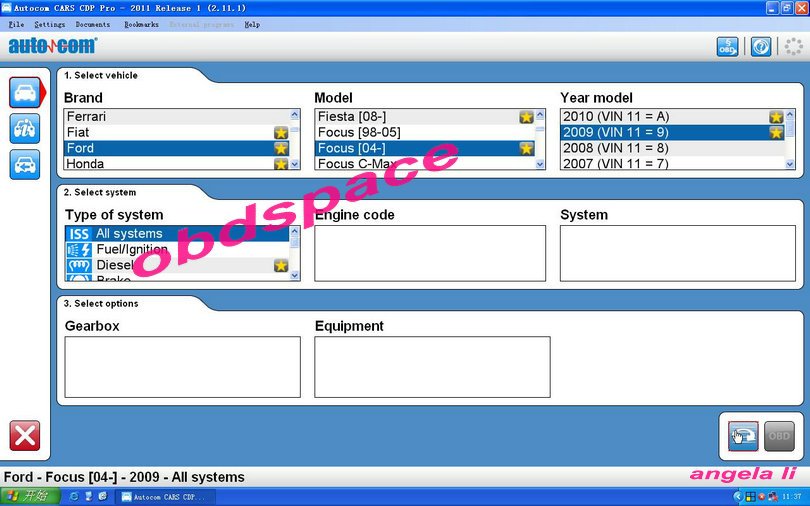
Task: Open the OBD toolbar icon at top right
Action: pos(727,47)
